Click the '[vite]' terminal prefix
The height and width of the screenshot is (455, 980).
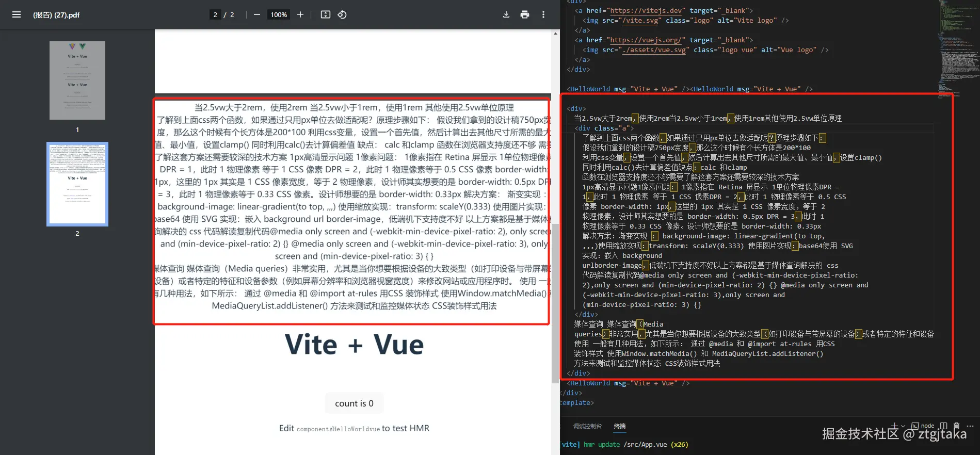click(570, 444)
